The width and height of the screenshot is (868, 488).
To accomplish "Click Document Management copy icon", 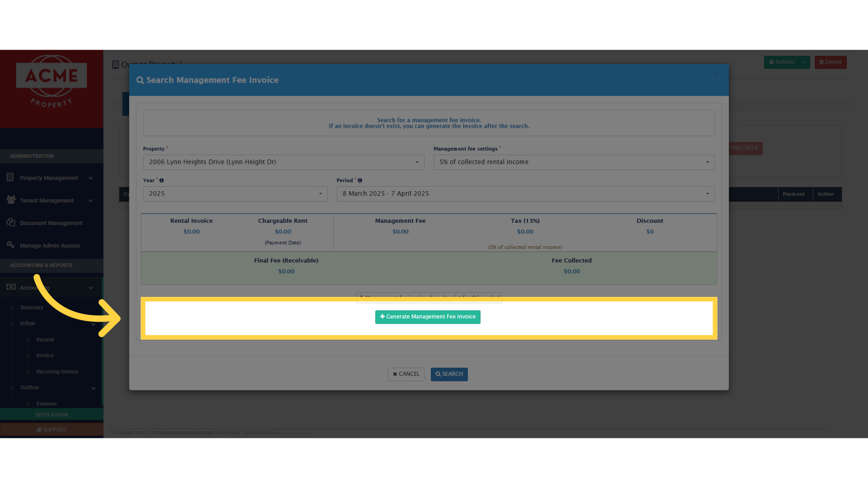I will [x=11, y=222].
